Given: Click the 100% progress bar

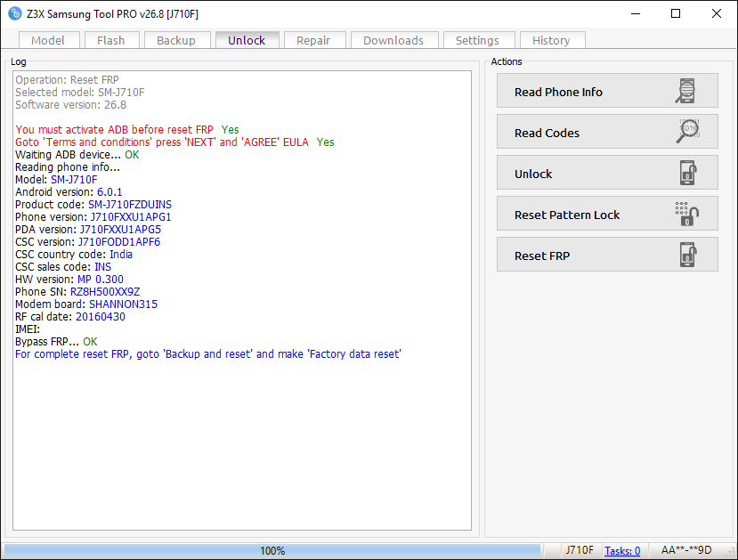Looking at the screenshot, I should click(272, 550).
